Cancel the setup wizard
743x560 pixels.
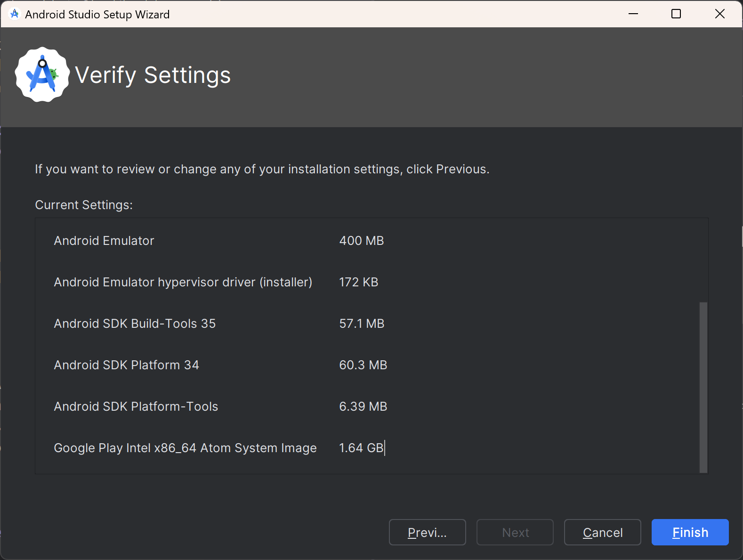602,532
